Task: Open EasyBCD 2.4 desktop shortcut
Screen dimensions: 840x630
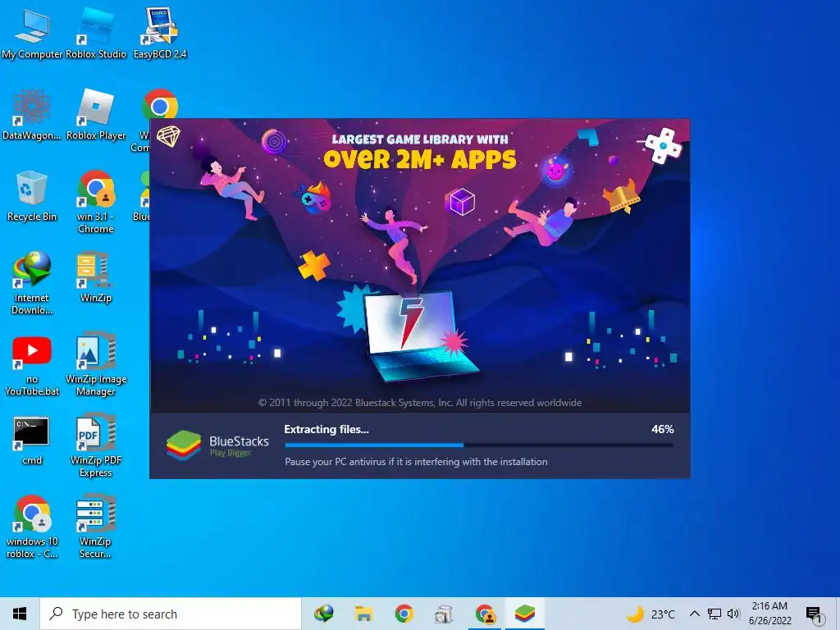Action: click(x=160, y=33)
